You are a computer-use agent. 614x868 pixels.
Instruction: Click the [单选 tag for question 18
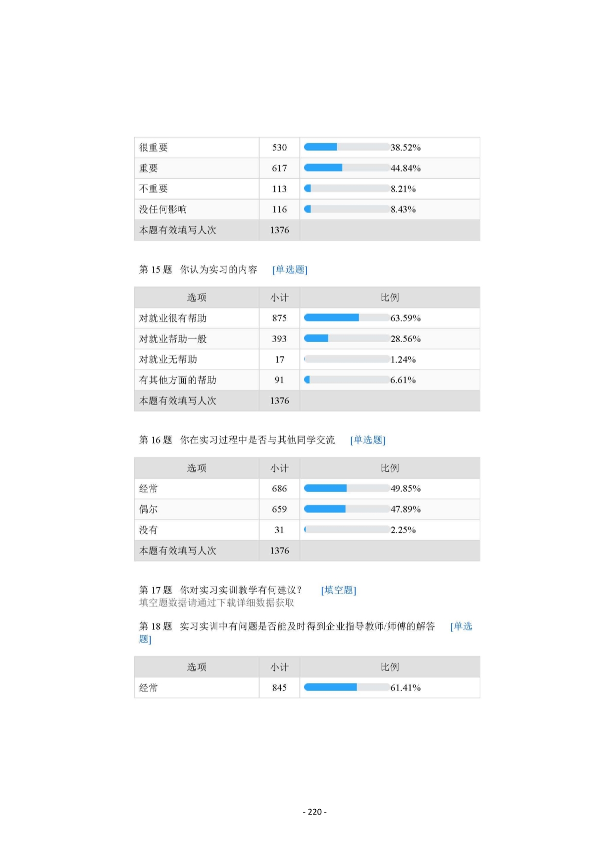(x=461, y=626)
